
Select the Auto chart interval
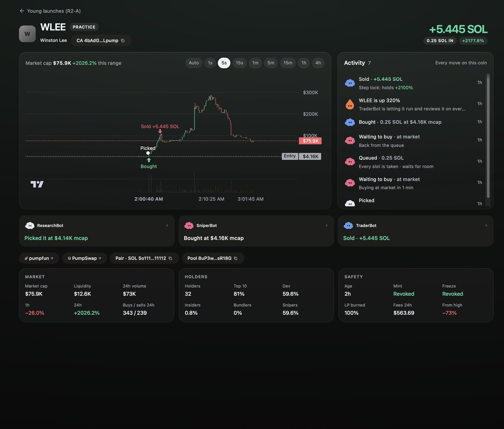pyautogui.click(x=194, y=63)
